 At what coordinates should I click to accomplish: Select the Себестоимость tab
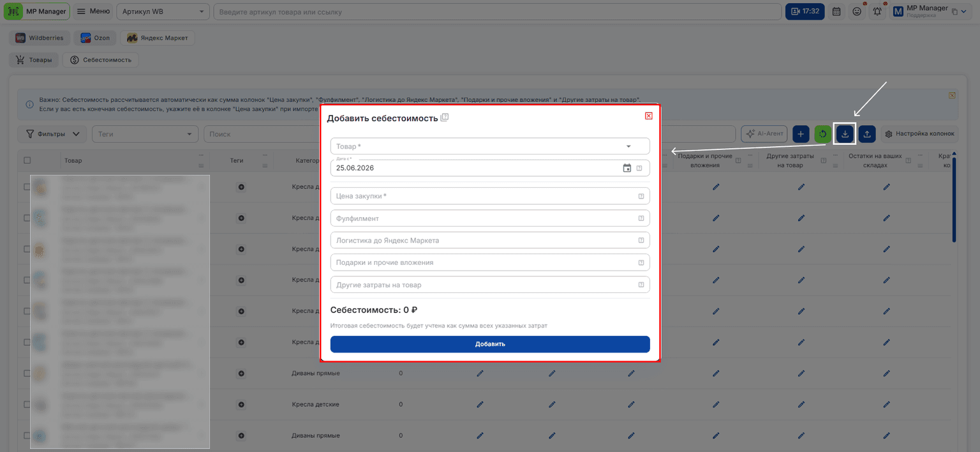coord(101,60)
